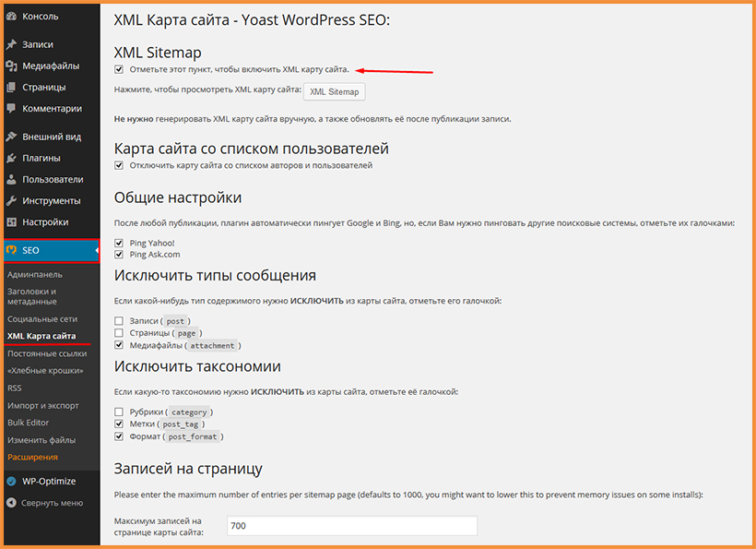This screenshot has width=756, height=549.
Task: Uncheck the Ping Yahoo! checkbox
Action: coord(119,243)
